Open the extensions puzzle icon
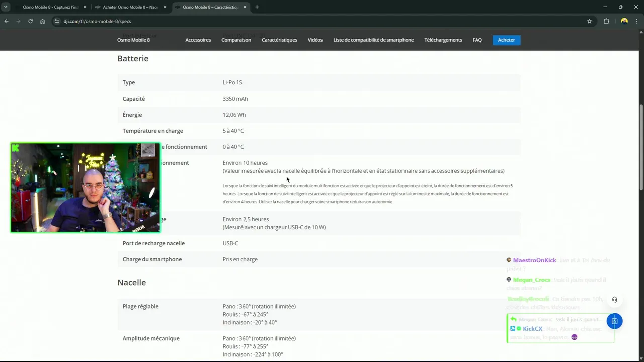This screenshot has height=362, width=644. pyautogui.click(x=606, y=21)
